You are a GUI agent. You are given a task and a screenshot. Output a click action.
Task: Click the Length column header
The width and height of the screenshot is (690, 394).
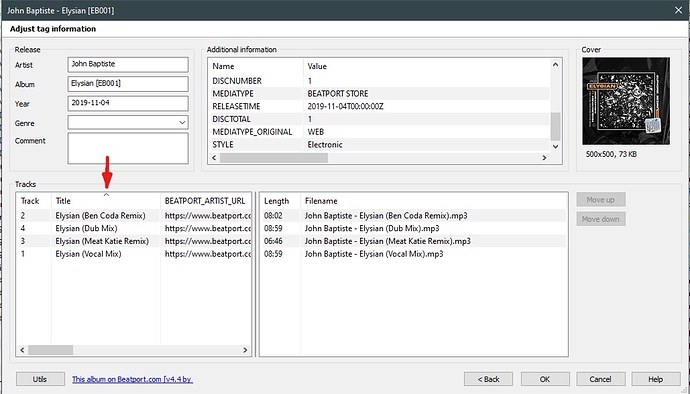coord(280,201)
